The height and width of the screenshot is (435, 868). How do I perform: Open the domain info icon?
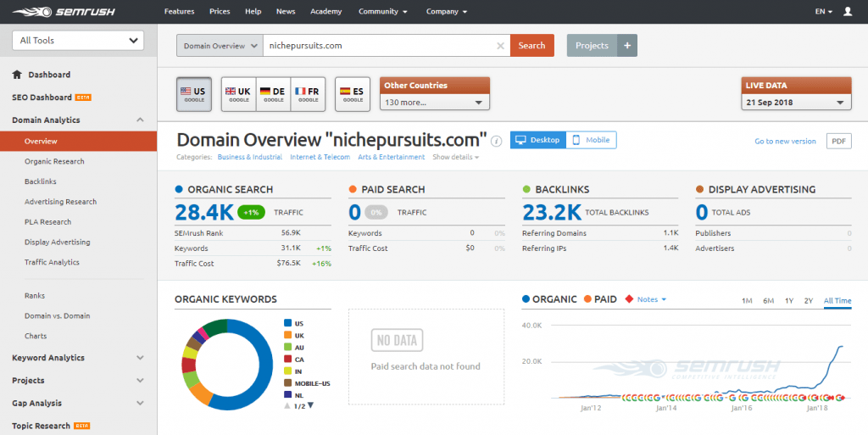497,141
